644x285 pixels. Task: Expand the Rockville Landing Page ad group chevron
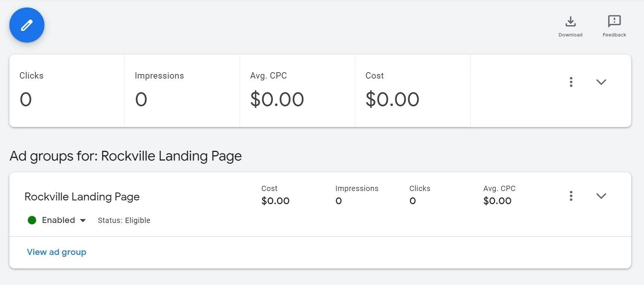tap(601, 196)
